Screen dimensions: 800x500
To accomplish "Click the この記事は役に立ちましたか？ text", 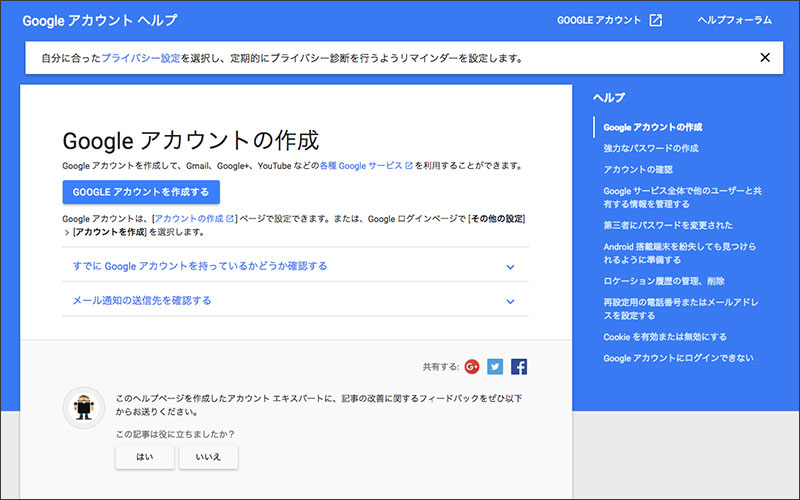I will [175, 434].
